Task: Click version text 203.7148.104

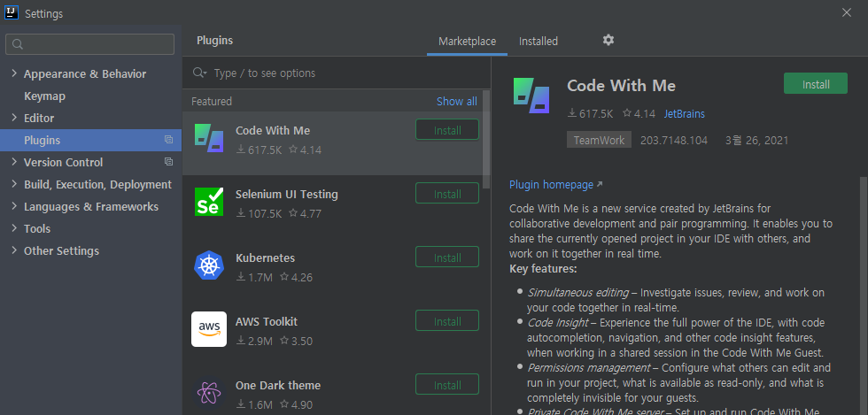Action: tap(674, 140)
